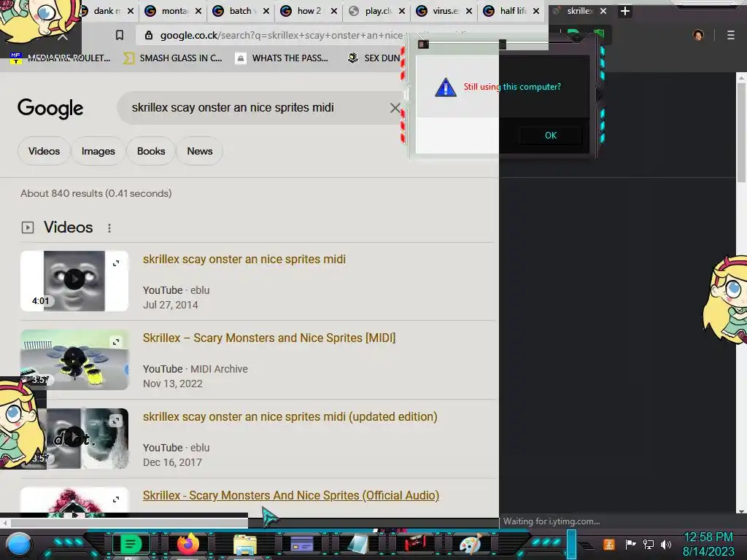Close the 'half life' browser tab
747x560 pixels.
tap(536, 11)
